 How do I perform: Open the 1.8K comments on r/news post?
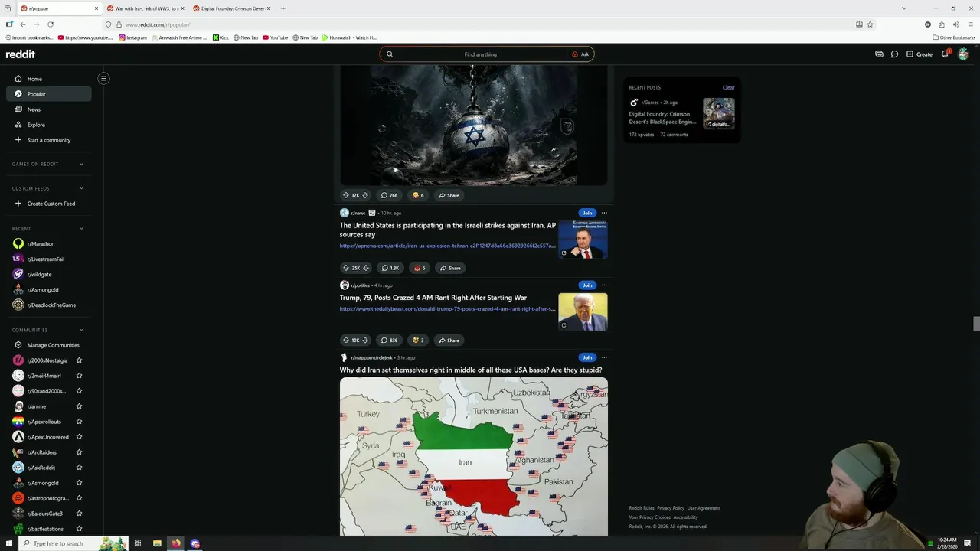(x=390, y=268)
